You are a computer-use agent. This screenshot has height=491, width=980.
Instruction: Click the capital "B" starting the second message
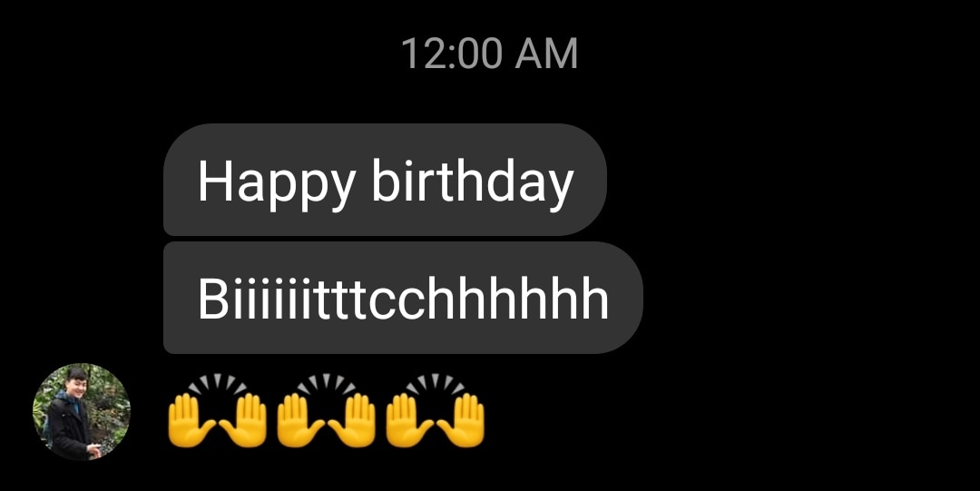click(x=211, y=299)
